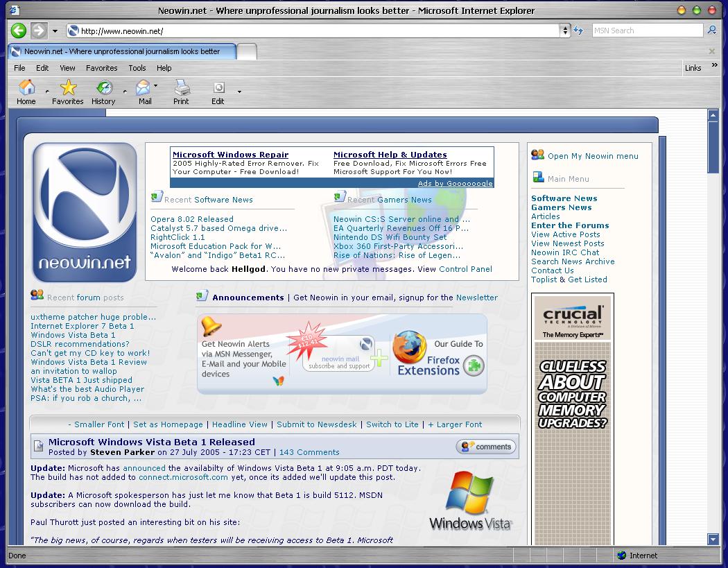728x568 pixels.
Task: Click + Larger Font option
Action: point(455,424)
